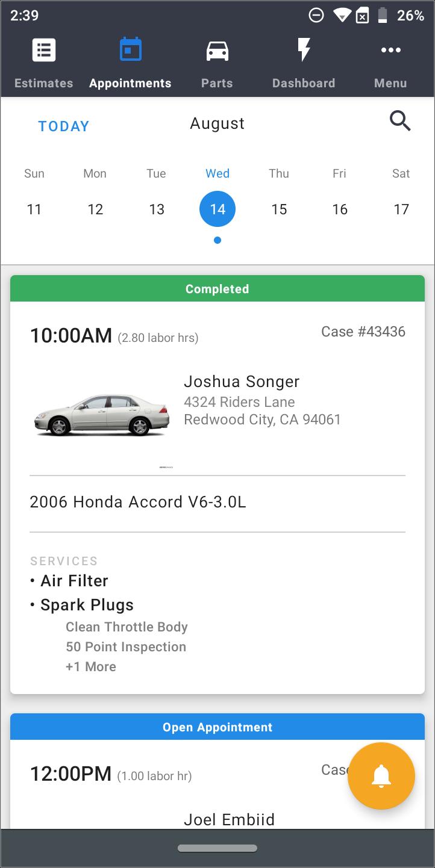Open the Estimates screen icon

point(43,50)
